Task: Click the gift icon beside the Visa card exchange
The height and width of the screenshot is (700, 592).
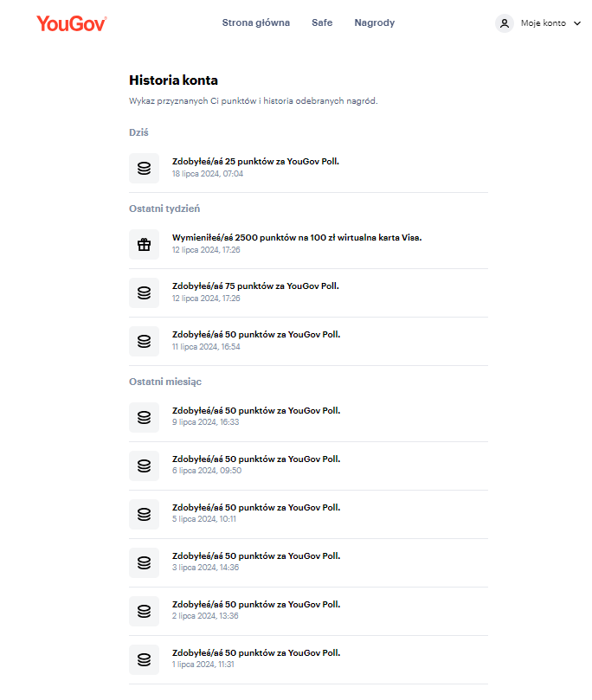Action: (144, 244)
